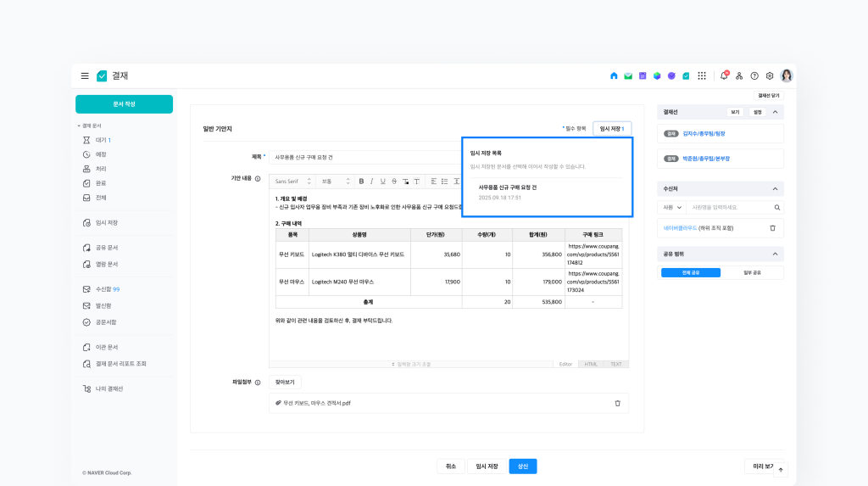Collapse the 결재선 section chevron
The image size is (868, 486).
pyautogui.click(x=775, y=112)
